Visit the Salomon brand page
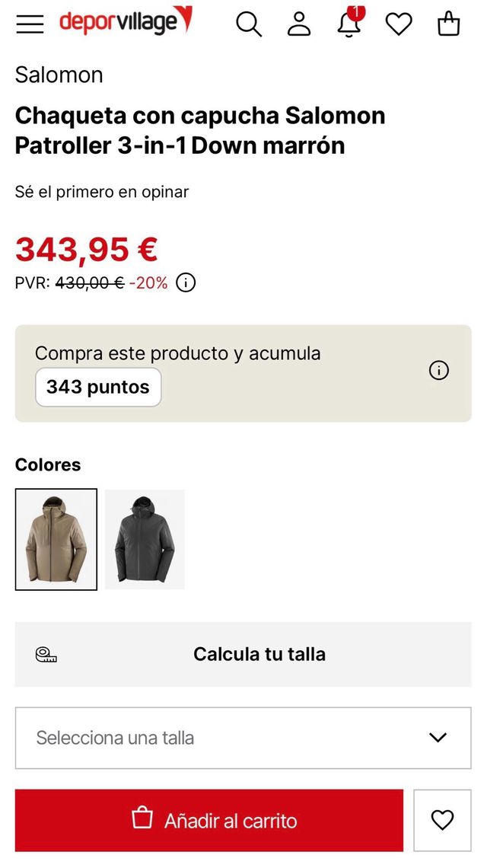This screenshot has height=868, width=487. coord(59,75)
